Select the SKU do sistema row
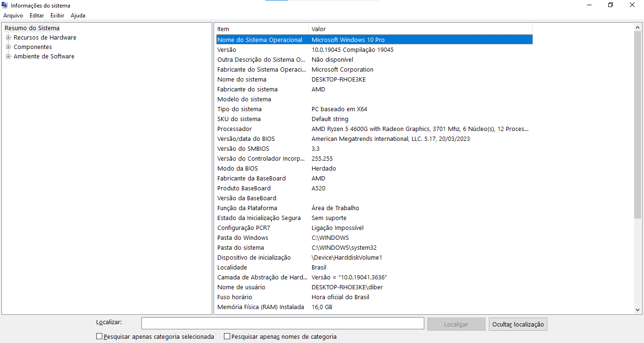 tap(374, 119)
